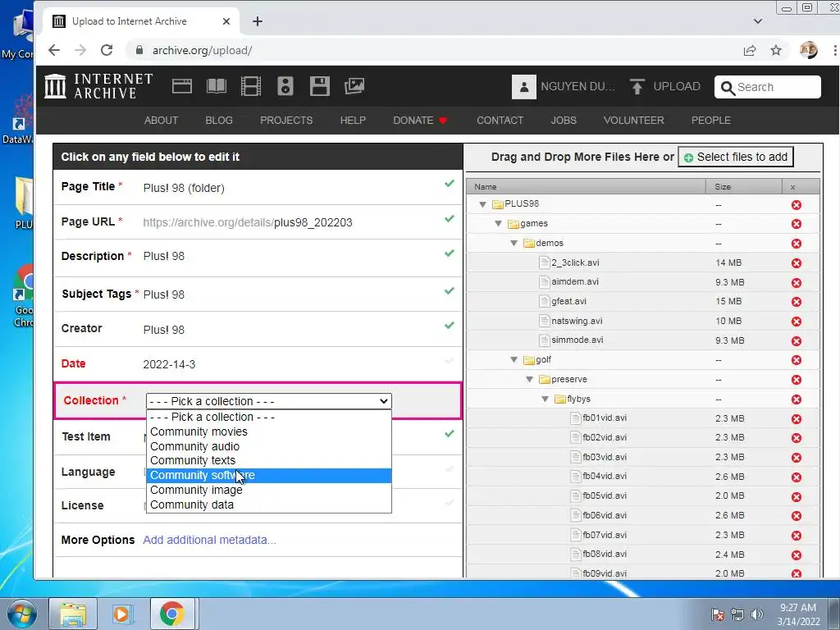Collapse the demos folder

click(514, 243)
